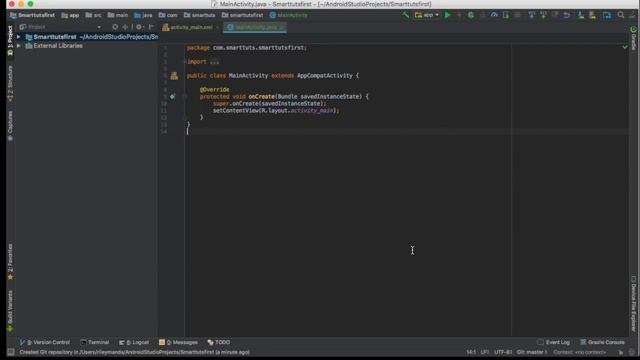Open the Event Log tab
The height and width of the screenshot is (360, 640).
point(553,342)
